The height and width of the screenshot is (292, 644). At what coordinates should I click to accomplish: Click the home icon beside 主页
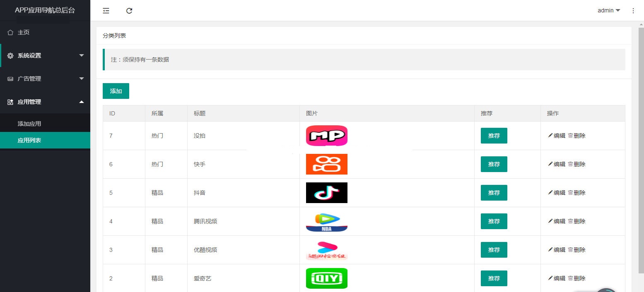click(x=10, y=32)
